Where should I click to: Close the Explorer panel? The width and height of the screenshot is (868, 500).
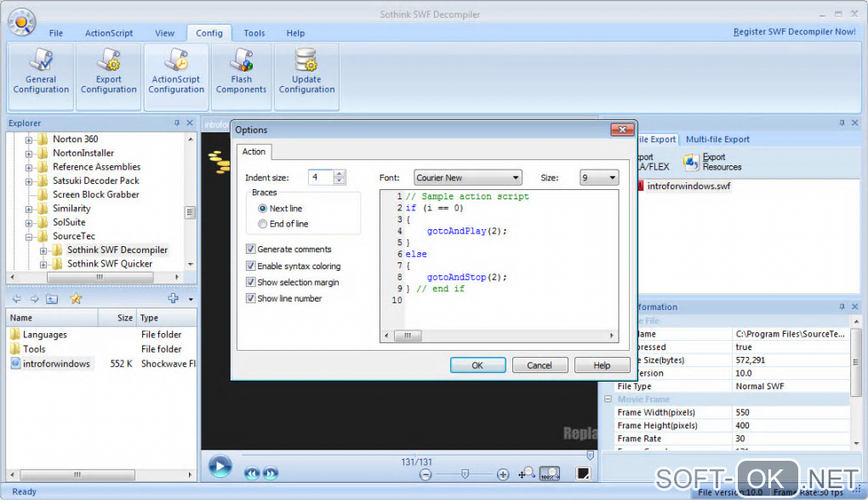coord(190,123)
